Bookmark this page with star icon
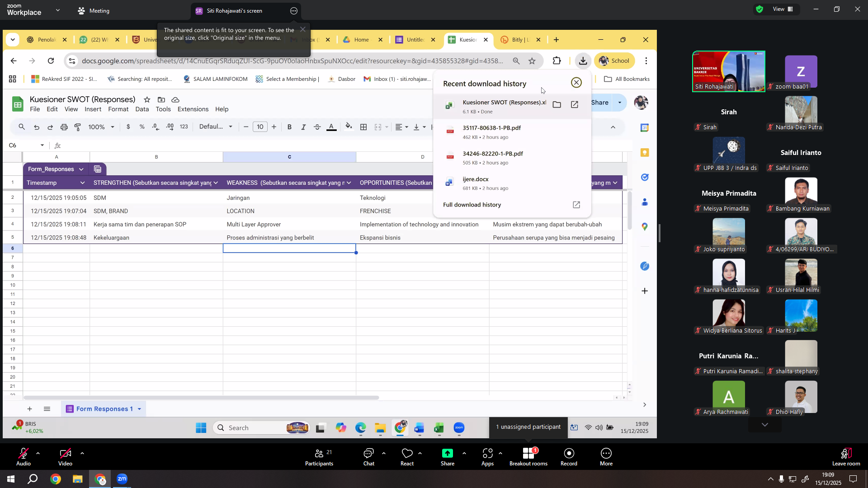Image resolution: width=868 pixels, height=488 pixels. click(x=532, y=61)
